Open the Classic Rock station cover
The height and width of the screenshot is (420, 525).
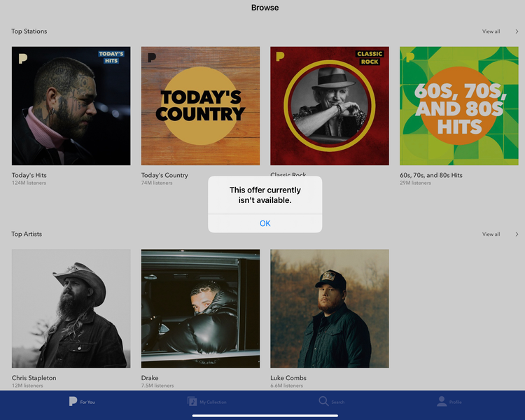pyautogui.click(x=330, y=106)
